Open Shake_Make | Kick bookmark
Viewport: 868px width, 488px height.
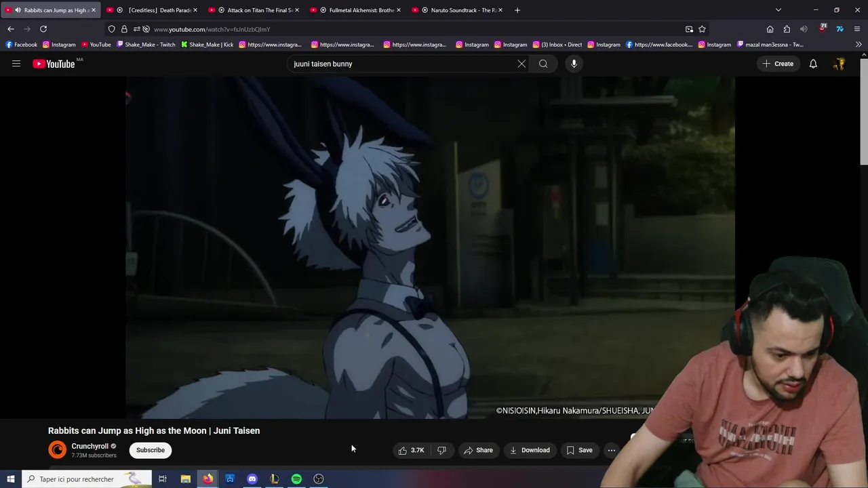pyautogui.click(x=207, y=45)
